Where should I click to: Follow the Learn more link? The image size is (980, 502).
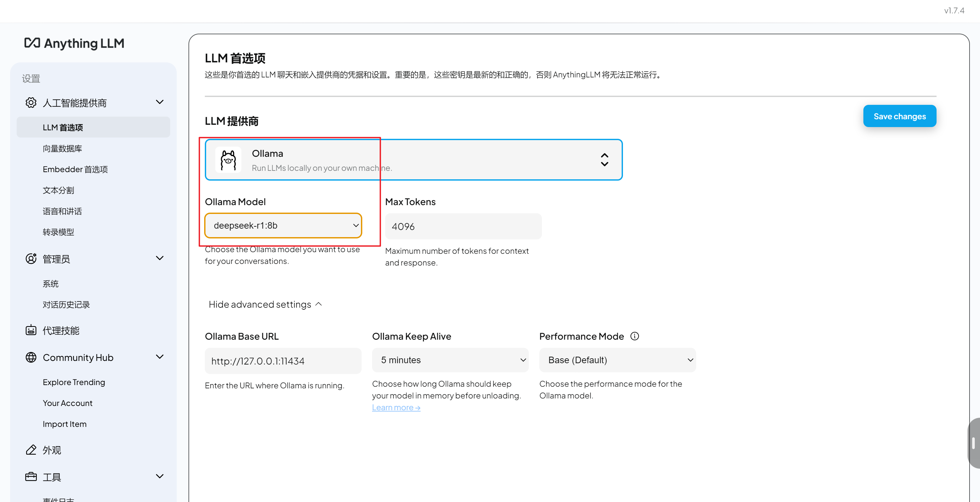point(396,407)
